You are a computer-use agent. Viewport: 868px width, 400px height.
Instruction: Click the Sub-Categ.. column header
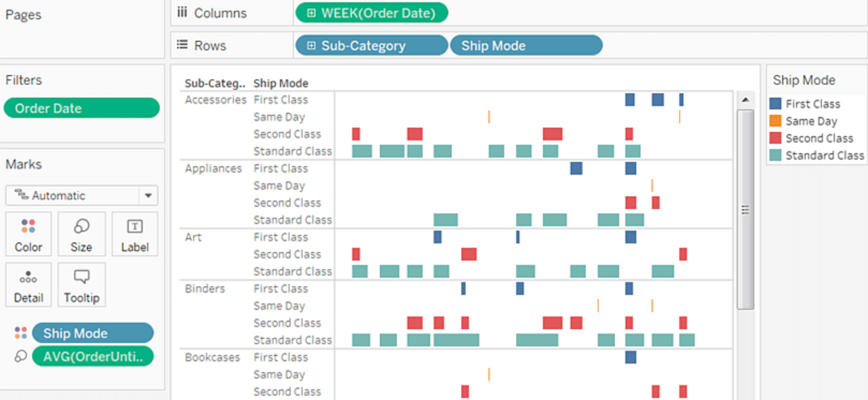215,83
